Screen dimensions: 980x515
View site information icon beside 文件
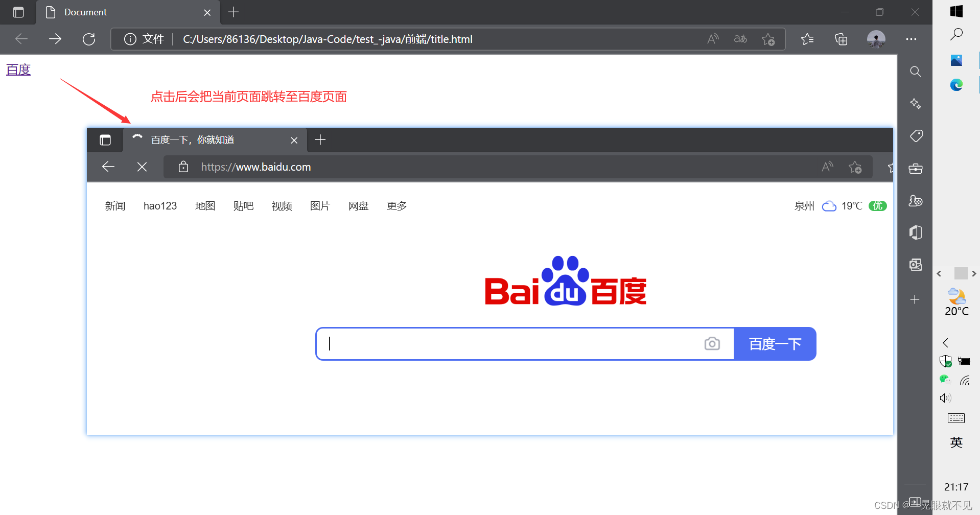130,39
